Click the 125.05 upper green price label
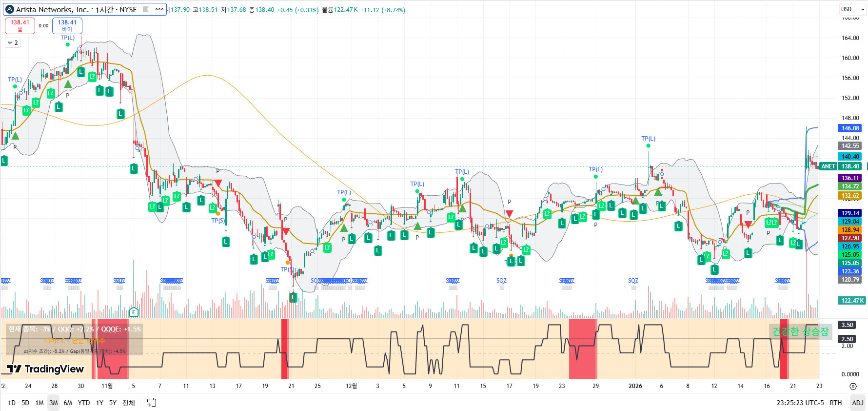 coord(850,255)
